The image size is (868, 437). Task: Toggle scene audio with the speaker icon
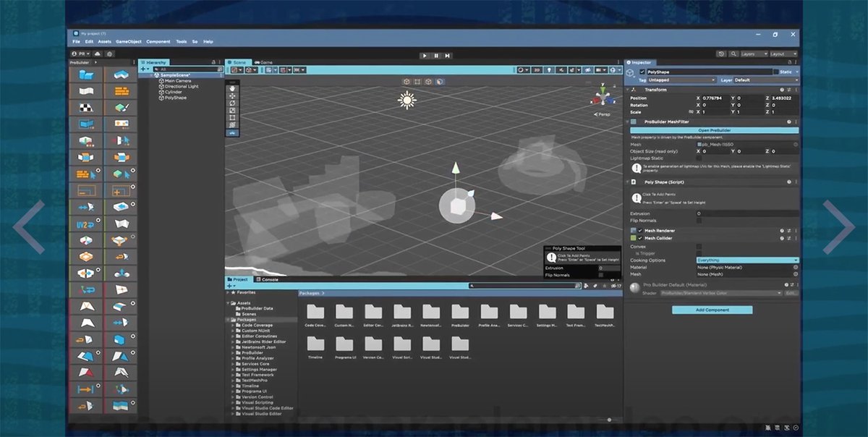point(561,70)
